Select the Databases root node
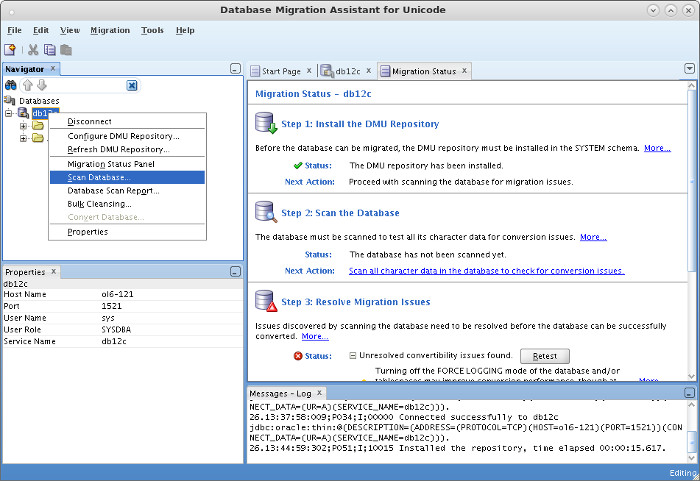 pos(39,100)
